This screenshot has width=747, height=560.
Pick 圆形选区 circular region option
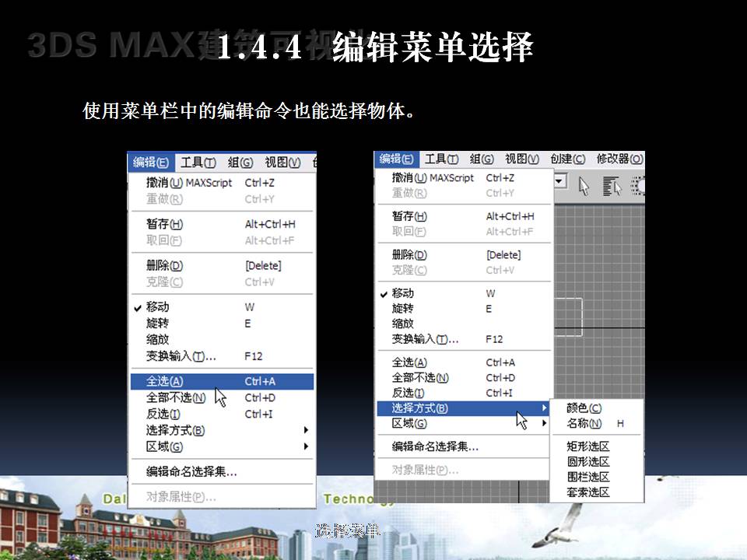[x=588, y=462]
